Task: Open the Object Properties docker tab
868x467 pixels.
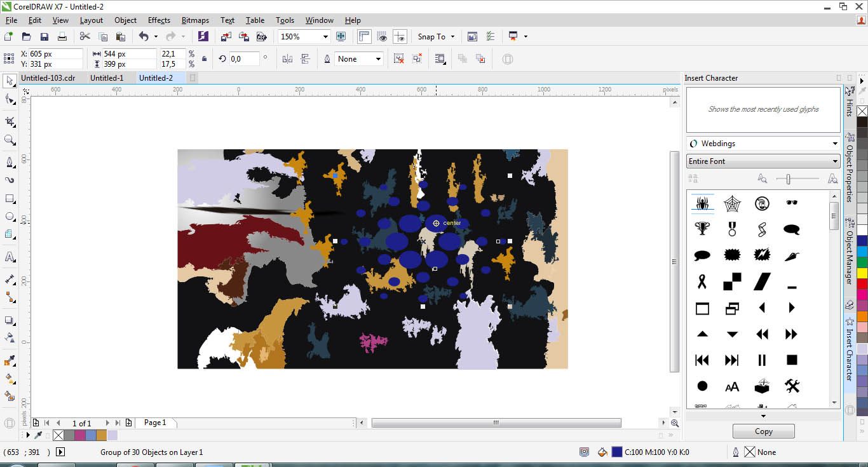Action: click(x=850, y=168)
